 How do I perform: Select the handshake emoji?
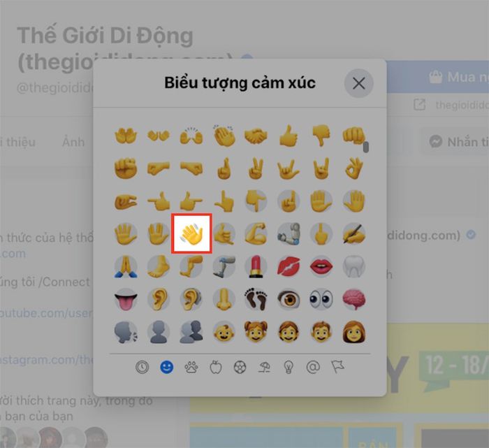(256, 136)
